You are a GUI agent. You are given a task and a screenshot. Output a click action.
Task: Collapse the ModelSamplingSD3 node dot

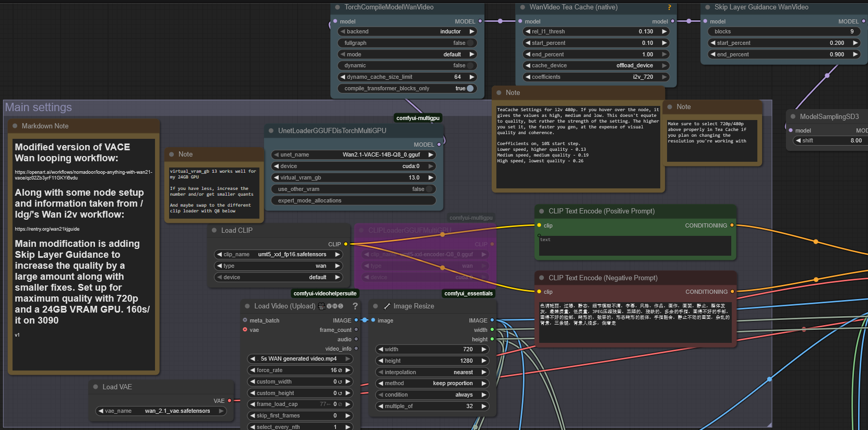pos(793,116)
